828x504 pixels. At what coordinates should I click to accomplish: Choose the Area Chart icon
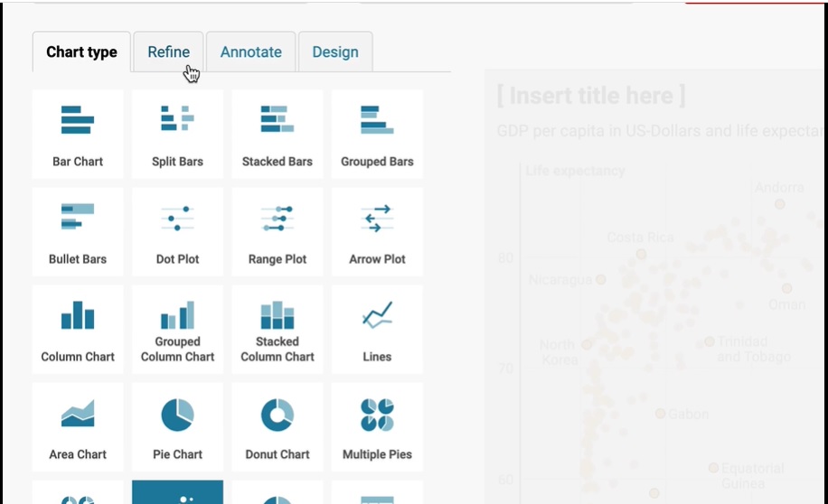(x=78, y=426)
